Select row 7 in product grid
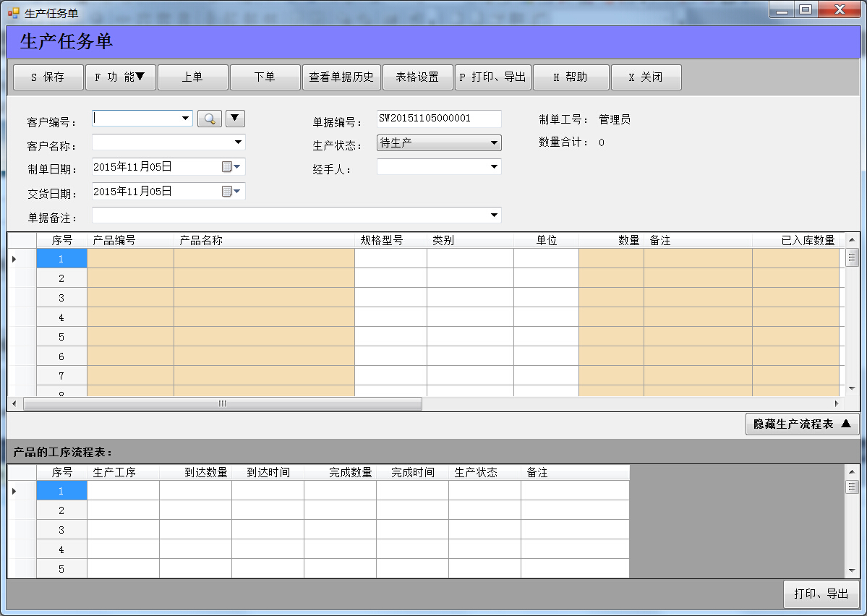Viewport: 867px width, 616px height. click(61, 376)
